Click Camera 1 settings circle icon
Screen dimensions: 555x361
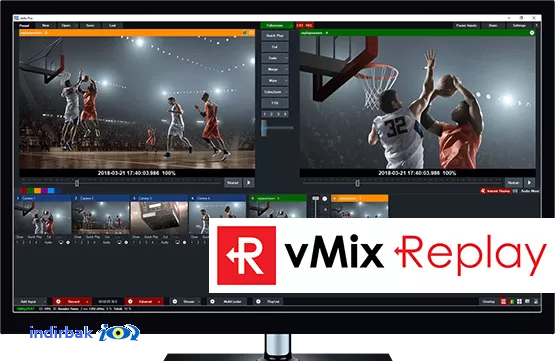pos(68,242)
